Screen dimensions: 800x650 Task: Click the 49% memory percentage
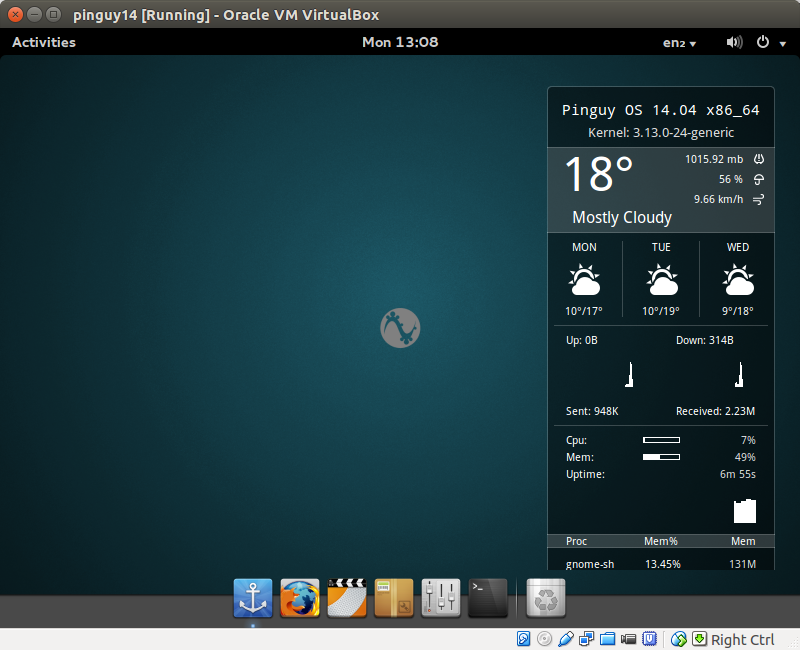click(745, 457)
